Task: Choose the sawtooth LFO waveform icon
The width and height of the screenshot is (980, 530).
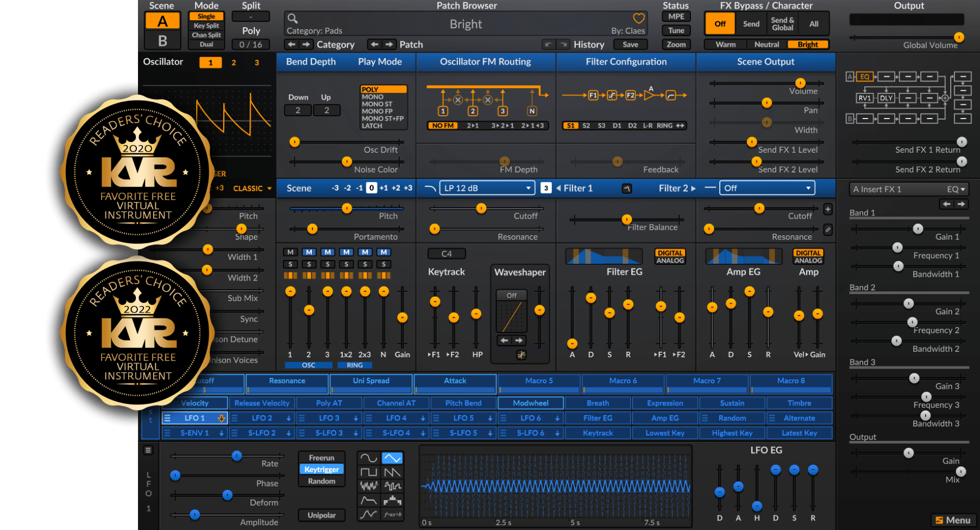Action: (x=392, y=472)
